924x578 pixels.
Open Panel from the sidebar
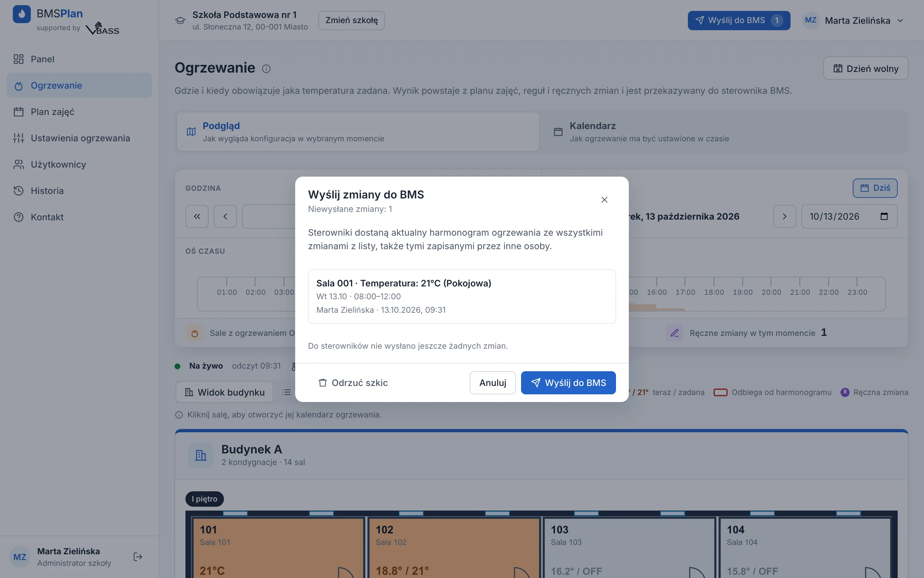click(x=79, y=59)
